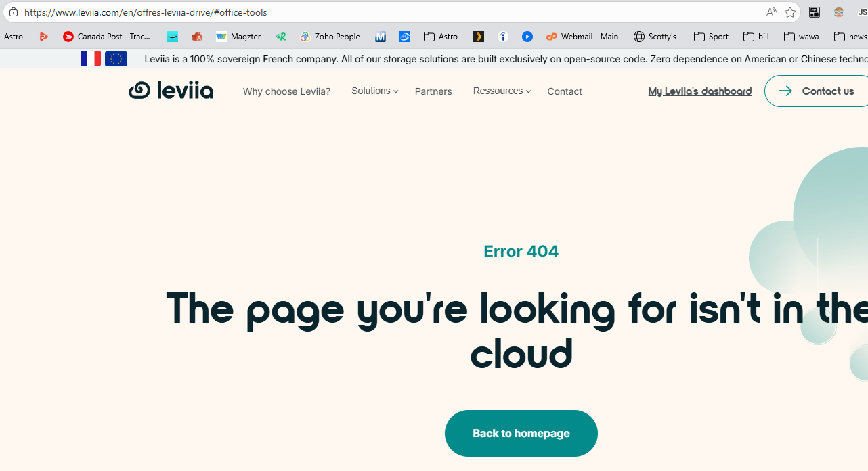Go to Why choose Leviia? page
Viewport: 868px width, 471px height.
[x=286, y=91]
